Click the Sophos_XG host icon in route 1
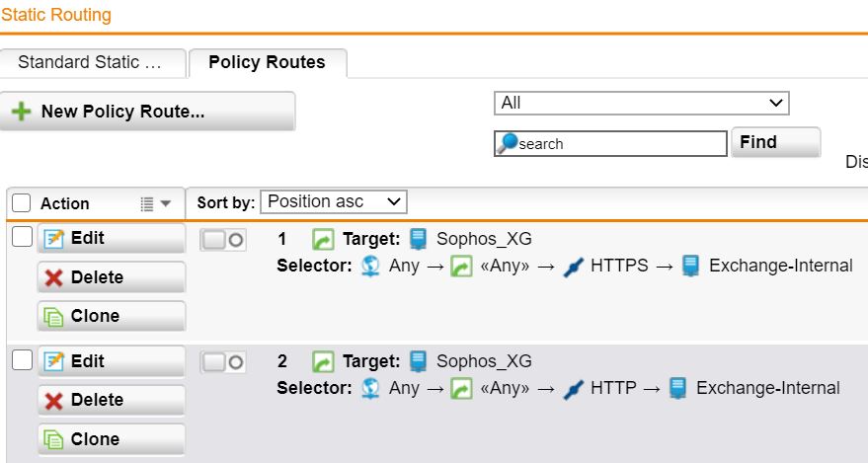 (x=418, y=239)
